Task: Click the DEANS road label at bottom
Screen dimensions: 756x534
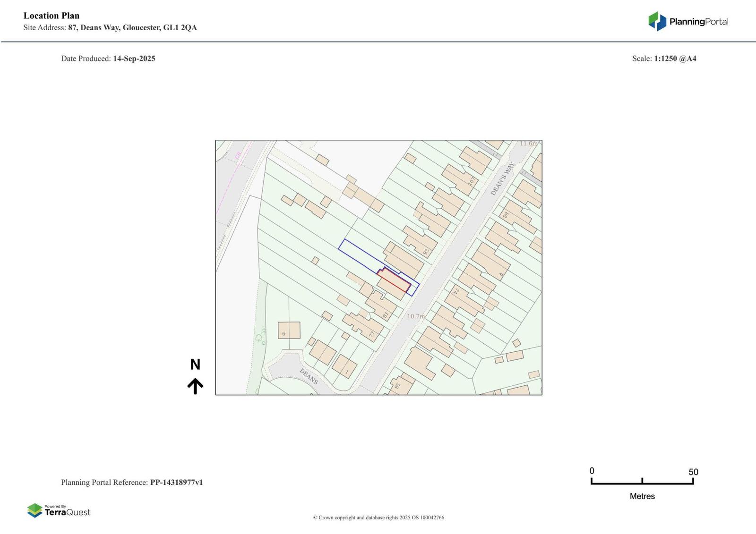Action: (309, 376)
